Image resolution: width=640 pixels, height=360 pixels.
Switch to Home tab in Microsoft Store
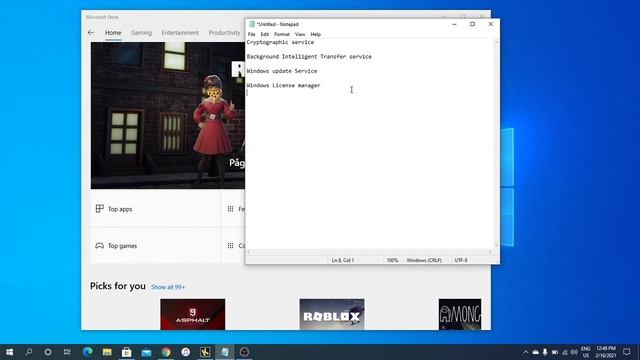[113, 33]
